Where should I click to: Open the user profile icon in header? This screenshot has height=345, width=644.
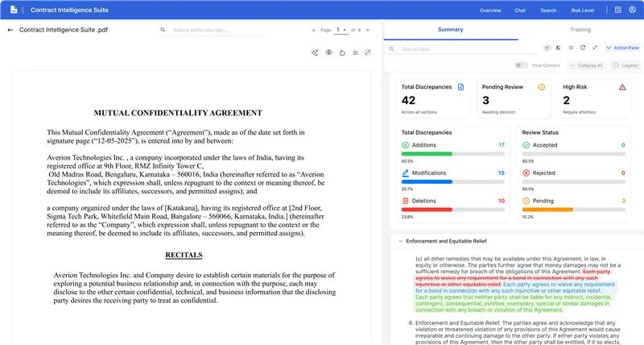click(x=633, y=10)
